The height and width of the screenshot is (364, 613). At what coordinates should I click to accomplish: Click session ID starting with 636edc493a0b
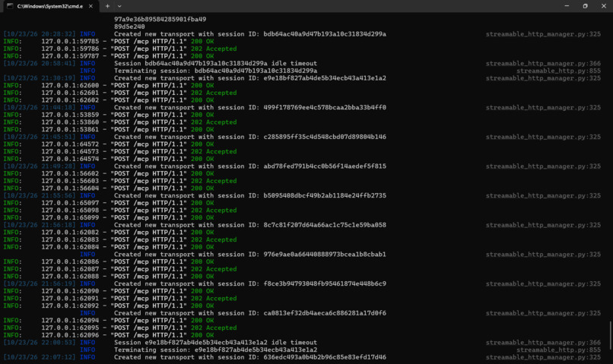tap(325, 357)
